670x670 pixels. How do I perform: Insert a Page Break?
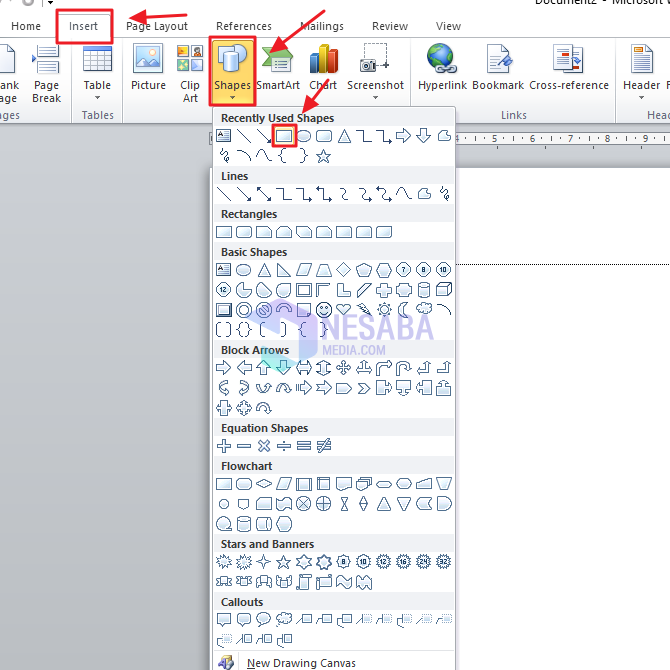point(46,73)
